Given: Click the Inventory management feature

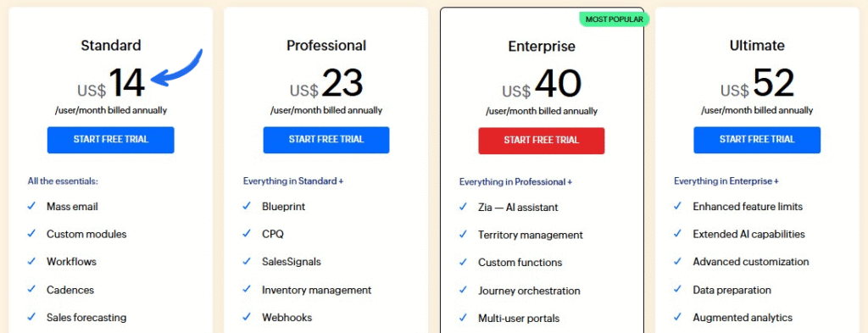Looking at the screenshot, I should (317, 290).
